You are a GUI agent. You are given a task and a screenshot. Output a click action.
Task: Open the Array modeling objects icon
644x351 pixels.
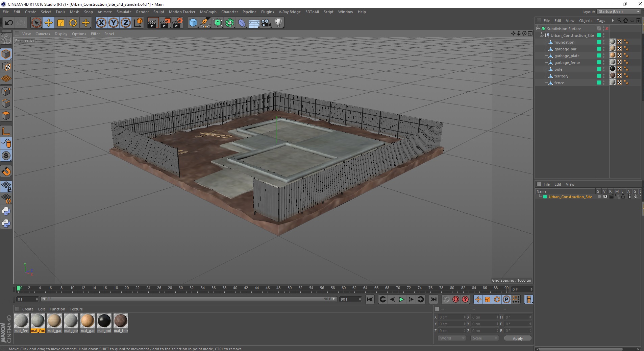pos(230,23)
